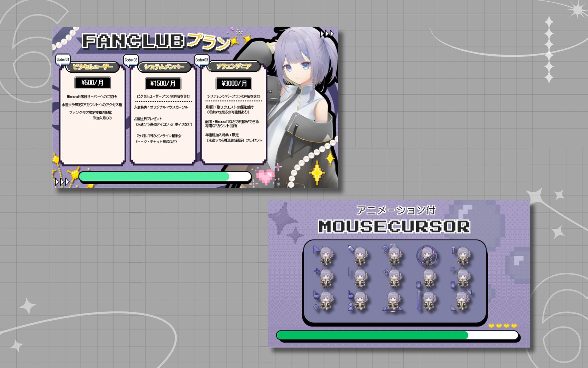Click the four-way move cursor sprite
The height and width of the screenshot is (368, 588).
tap(393, 278)
